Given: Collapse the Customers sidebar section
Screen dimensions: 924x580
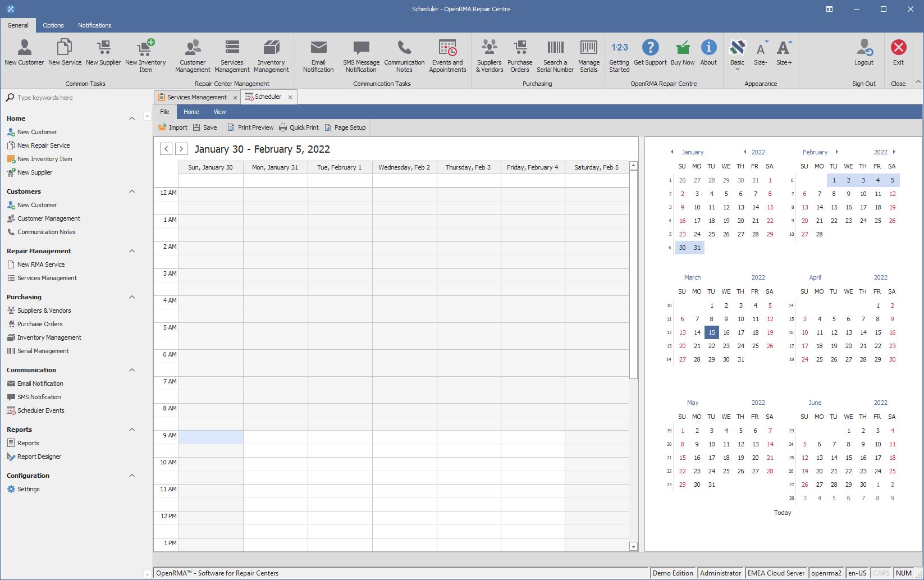Looking at the screenshot, I should (x=132, y=191).
